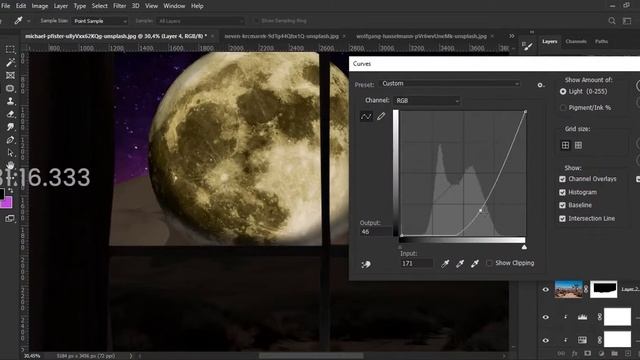640x360 pixels.
Task: Collapse the right panel dock arrows
Action: 532,32
